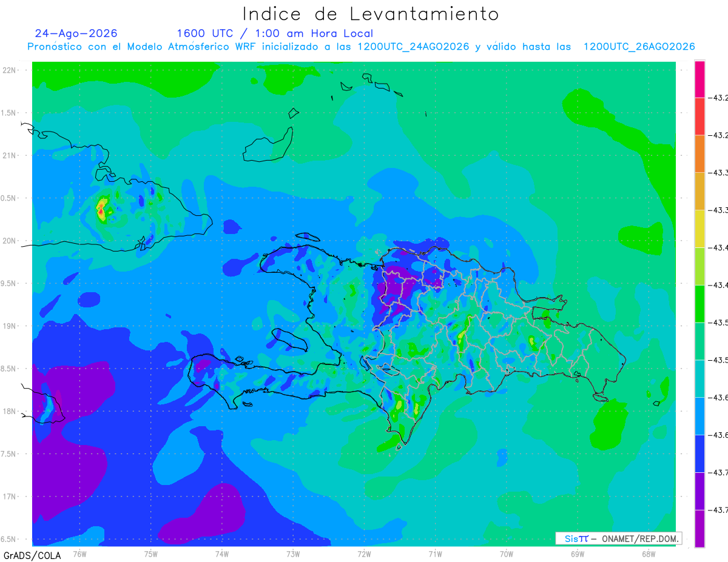Click the 9.5N latitude label
This screenshot has height=562, width=728.
click(x=9, y=283)
